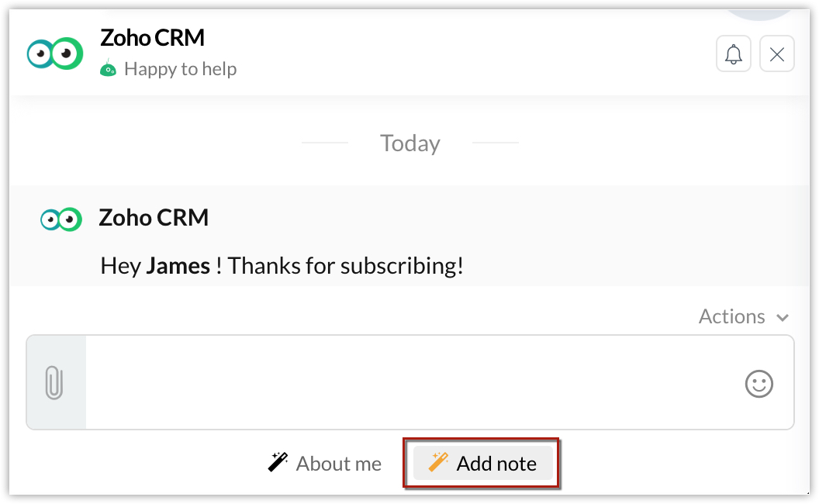Expand the chevron next to Actions
This screenshot has width=819, height=504.
782,318
